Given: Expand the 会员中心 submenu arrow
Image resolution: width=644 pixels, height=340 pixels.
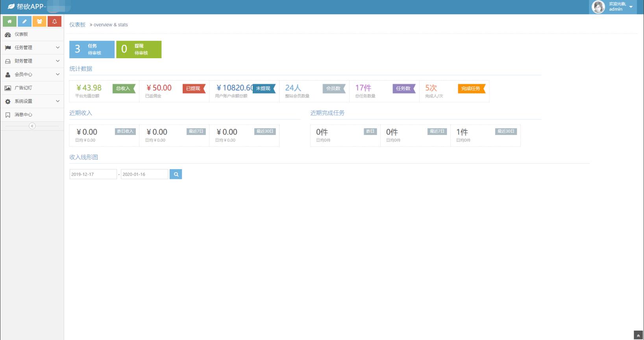Looking at the screenshot, I should click(58, 74).
